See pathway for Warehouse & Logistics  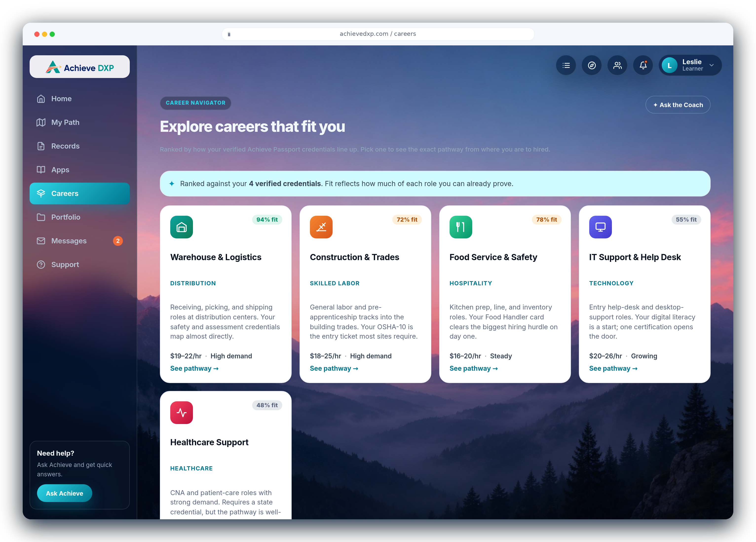tap(194, 368)
